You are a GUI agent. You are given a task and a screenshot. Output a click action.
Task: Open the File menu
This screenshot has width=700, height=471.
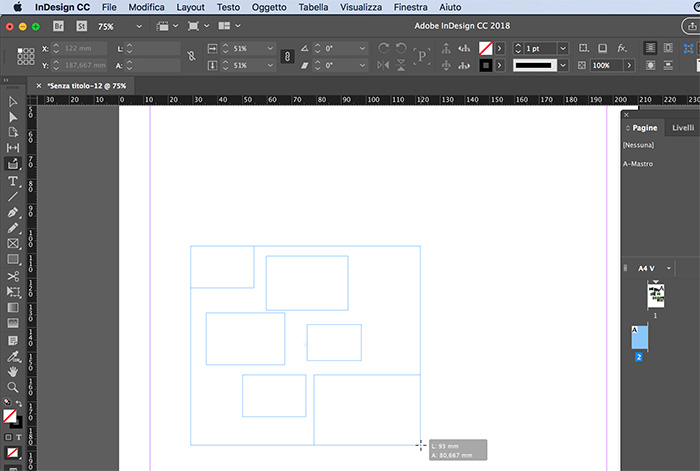(x=109, y=7)
